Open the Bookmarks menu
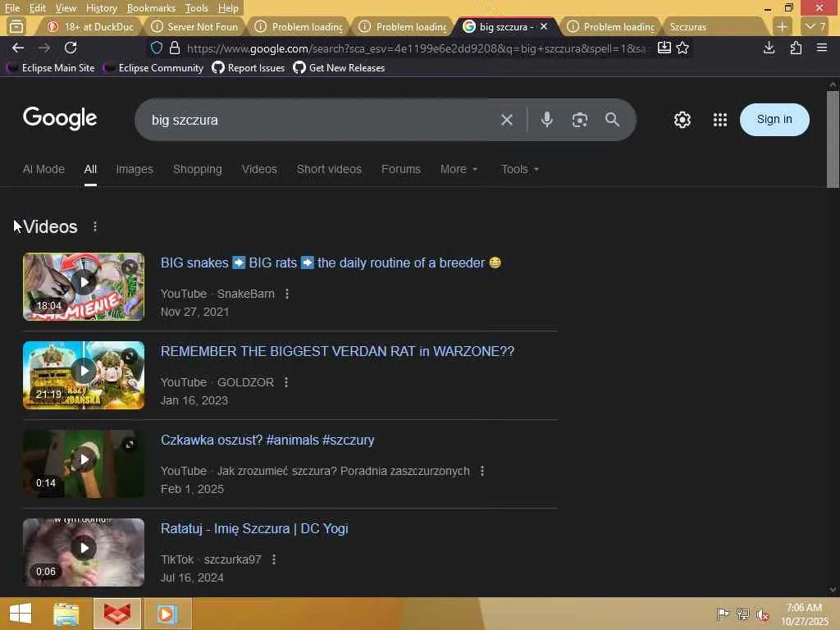Screen dimensions: 840x630 point(151,8)
